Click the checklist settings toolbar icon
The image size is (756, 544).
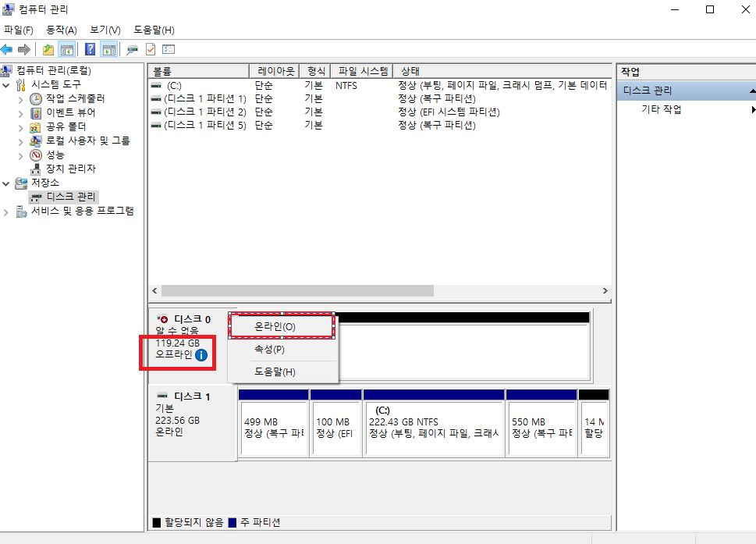[x=169, y=49]
